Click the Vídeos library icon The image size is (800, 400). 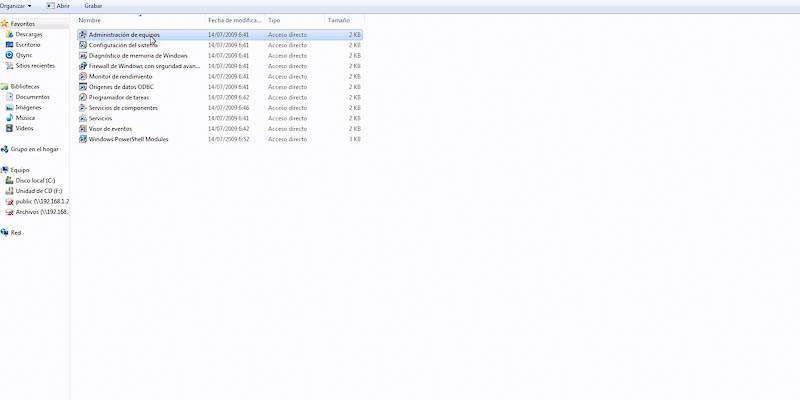[9, 129]
